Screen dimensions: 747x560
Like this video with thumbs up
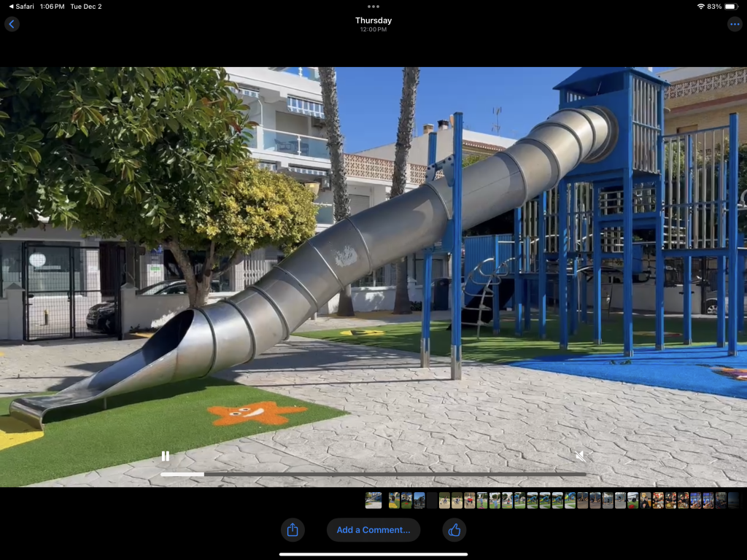[454, 530]
